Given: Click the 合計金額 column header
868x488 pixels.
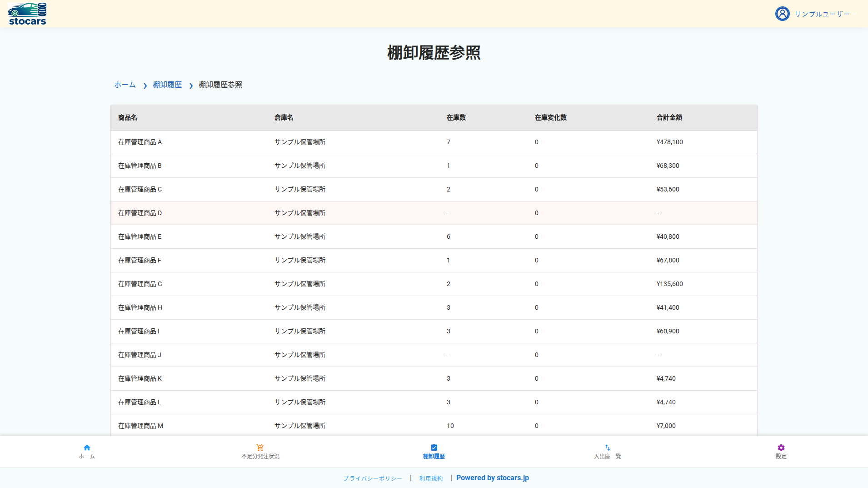Looking at the screenshot, I should [x=669, y=117].
